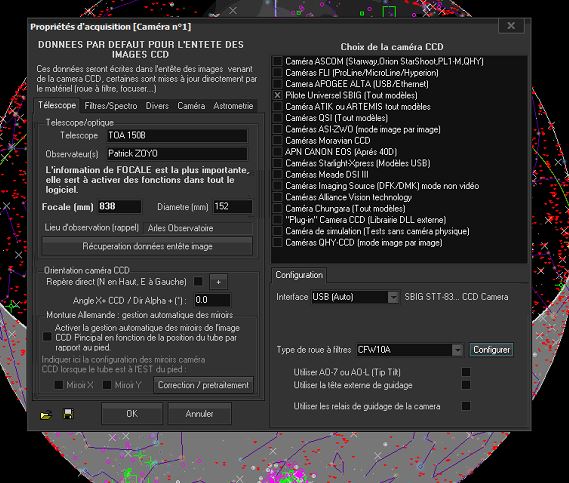
Task: Toggle Utiliser la tête externe de guidage
Action: pyautogui.click(x=466, y=385)
